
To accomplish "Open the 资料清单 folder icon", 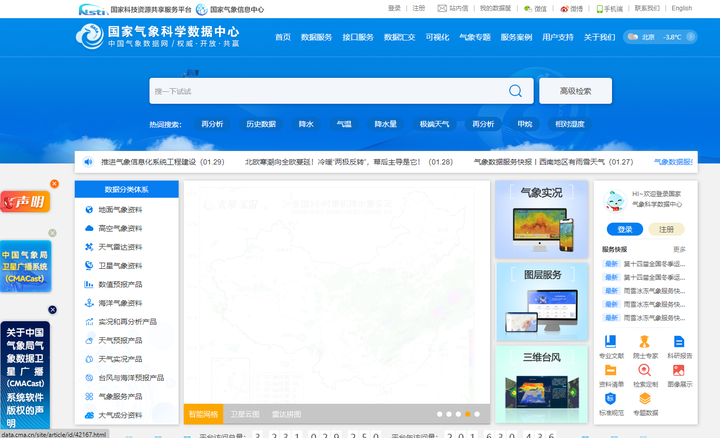I will [611, 371].
